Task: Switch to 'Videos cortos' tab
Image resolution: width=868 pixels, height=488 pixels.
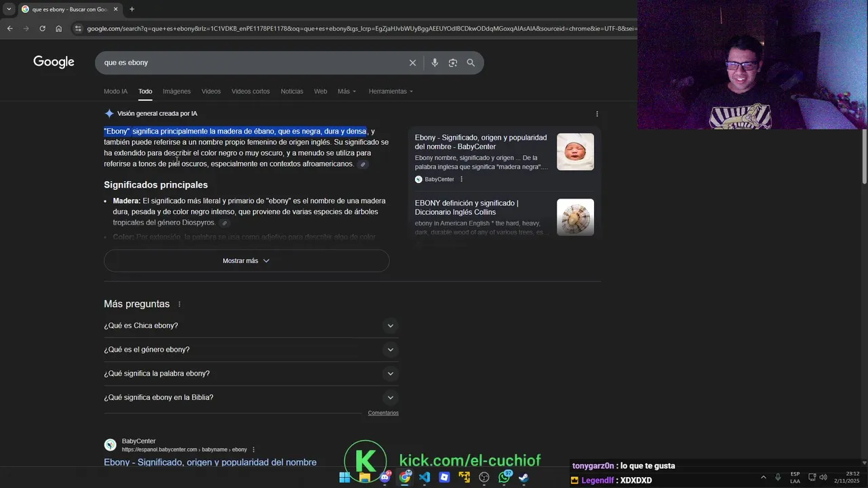Action: 250,91
